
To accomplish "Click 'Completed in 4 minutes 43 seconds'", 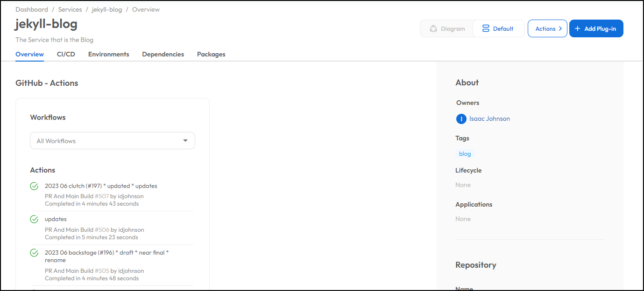I will click(92, 204).
